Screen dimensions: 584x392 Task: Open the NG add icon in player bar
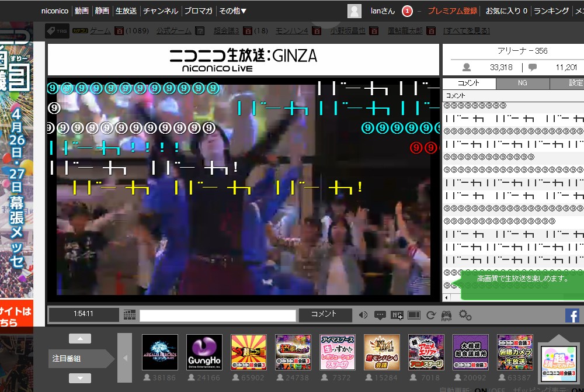pos(397,315)
